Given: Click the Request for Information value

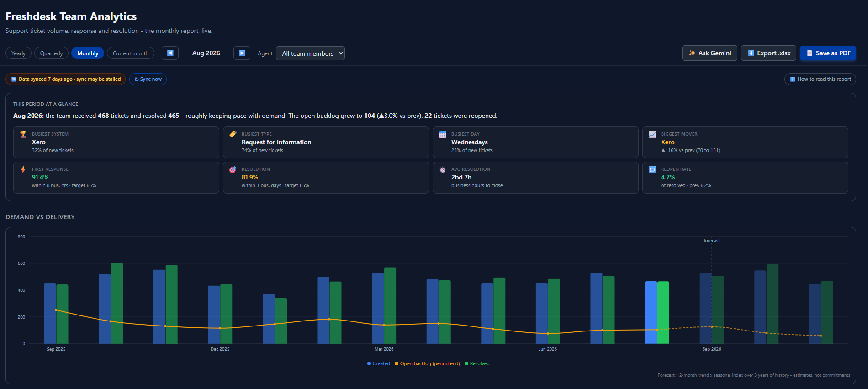Looking at the screenshot, I should pyautogui.click(x=276, y=142).
